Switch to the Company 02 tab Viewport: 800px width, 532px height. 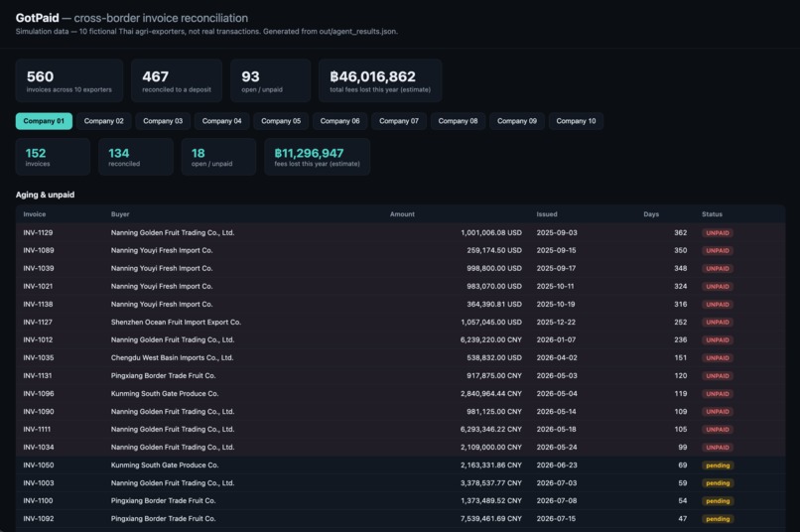(103, 121)
